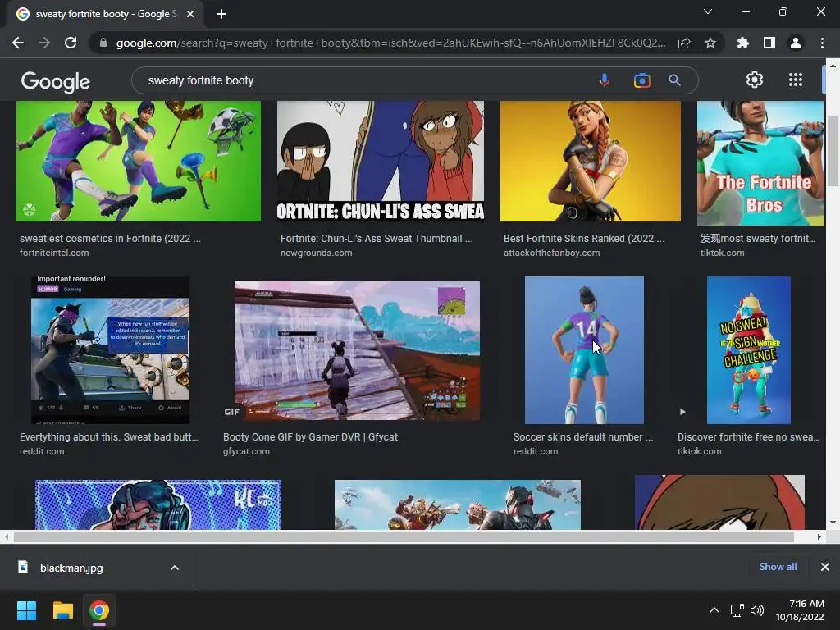
Task: Click the horizontal scrollbar thumb
Action: tap(404, 536)
